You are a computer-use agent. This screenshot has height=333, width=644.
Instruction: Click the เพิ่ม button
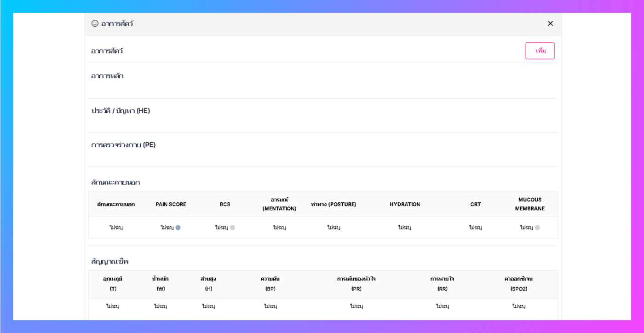tap(540, 51)
